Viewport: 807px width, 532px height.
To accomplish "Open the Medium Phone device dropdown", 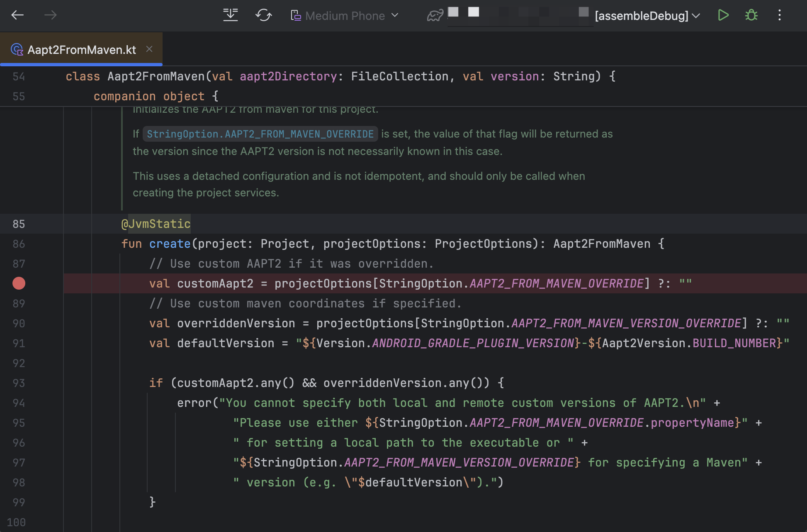I will 344,16.
